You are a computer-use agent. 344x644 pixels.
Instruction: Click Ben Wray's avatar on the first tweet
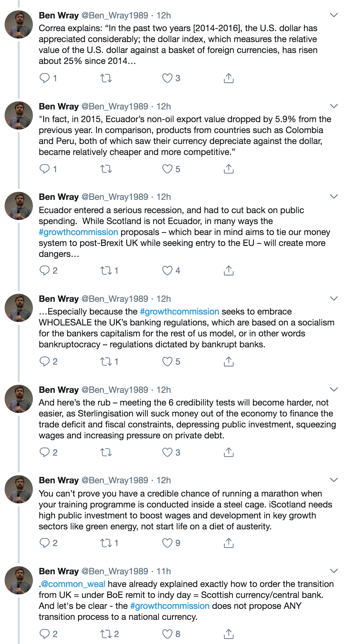tap(19, 24)
